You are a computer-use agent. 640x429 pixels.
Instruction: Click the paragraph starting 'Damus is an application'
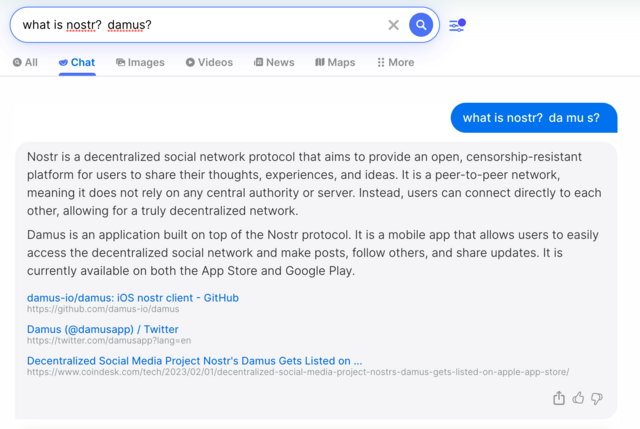[x=313, y=253]
